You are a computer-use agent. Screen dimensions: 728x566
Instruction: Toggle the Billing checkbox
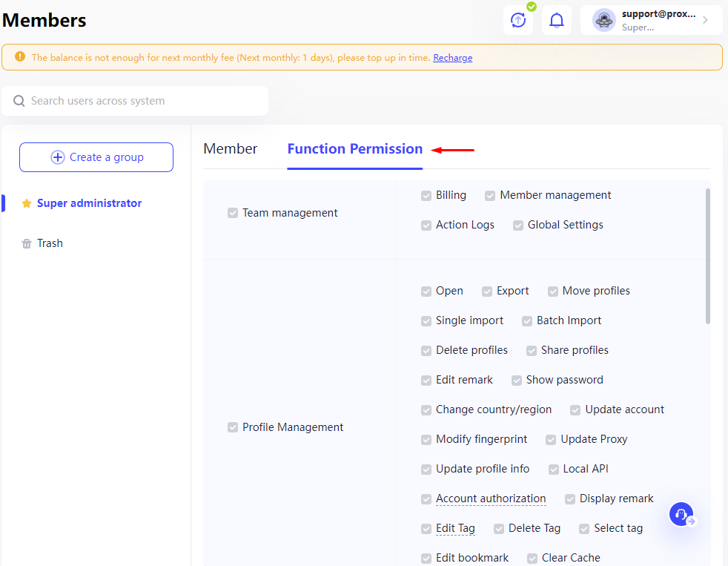[x=426, y=196]
